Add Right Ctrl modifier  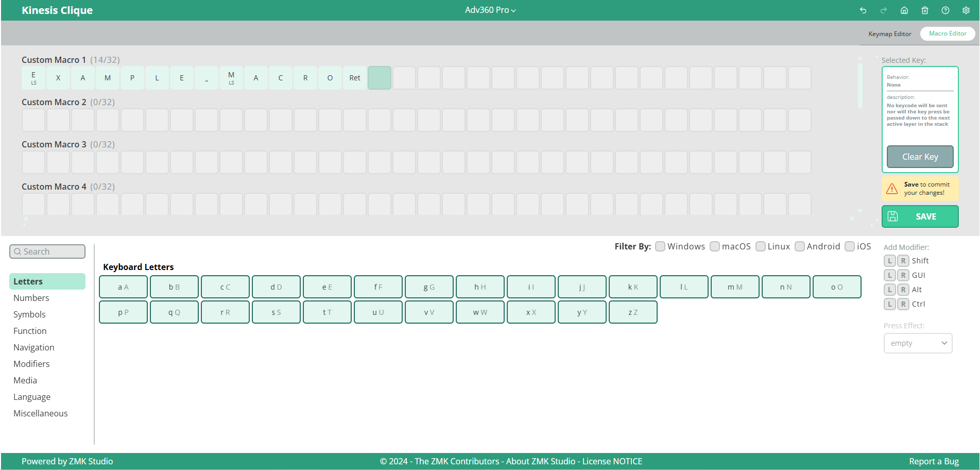pos(903,304)
